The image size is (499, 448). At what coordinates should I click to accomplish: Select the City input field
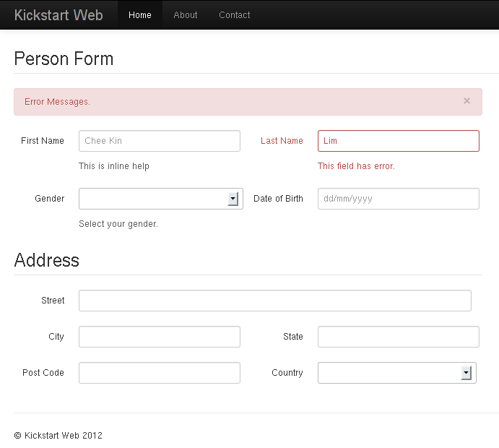tap(160, 337)
